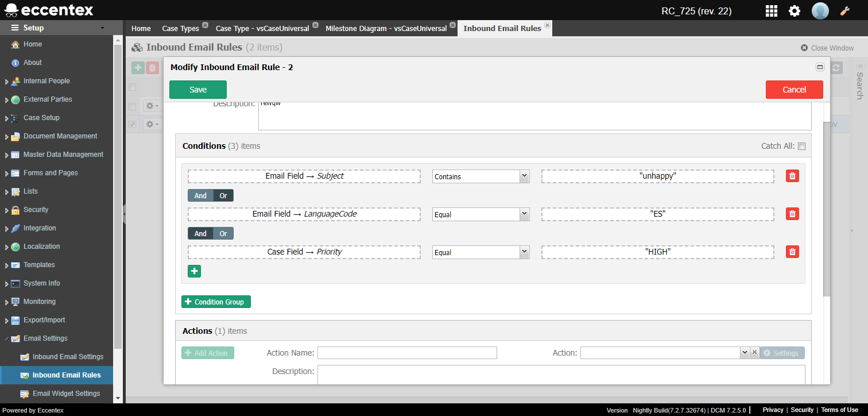This screenshot has height=416, width=868.
Task: Click the dialog vertical scrollbar
Action: coord(827,209)
